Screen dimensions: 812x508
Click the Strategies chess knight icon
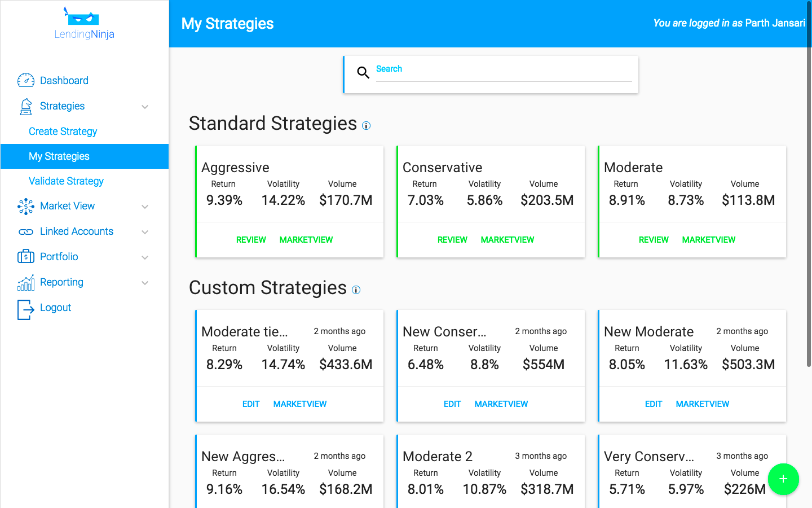[x=26, y=106]
